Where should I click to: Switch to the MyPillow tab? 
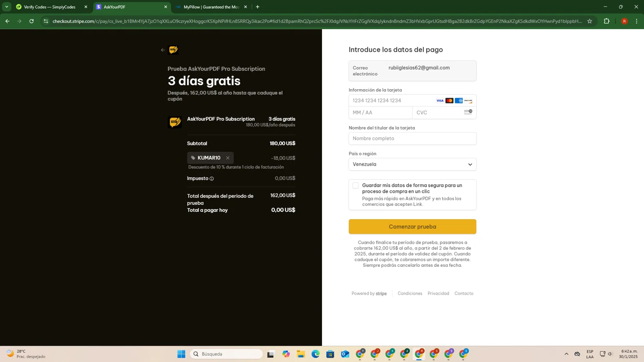[211, 7]
